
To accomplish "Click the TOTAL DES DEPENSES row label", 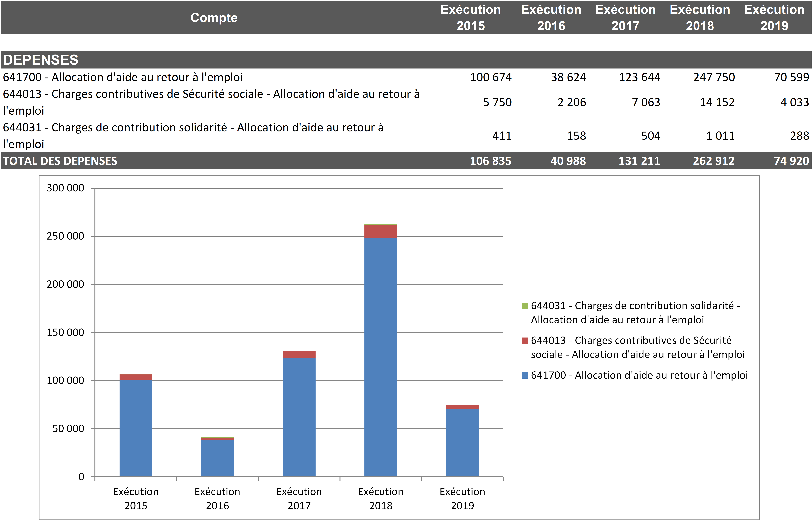I will pos(60,161).
